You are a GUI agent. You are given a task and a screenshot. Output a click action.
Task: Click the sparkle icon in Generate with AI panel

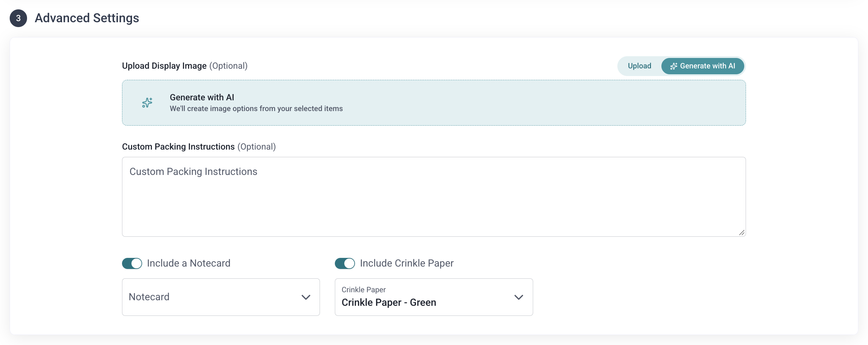pyautogui.click(x=147, y=103)
